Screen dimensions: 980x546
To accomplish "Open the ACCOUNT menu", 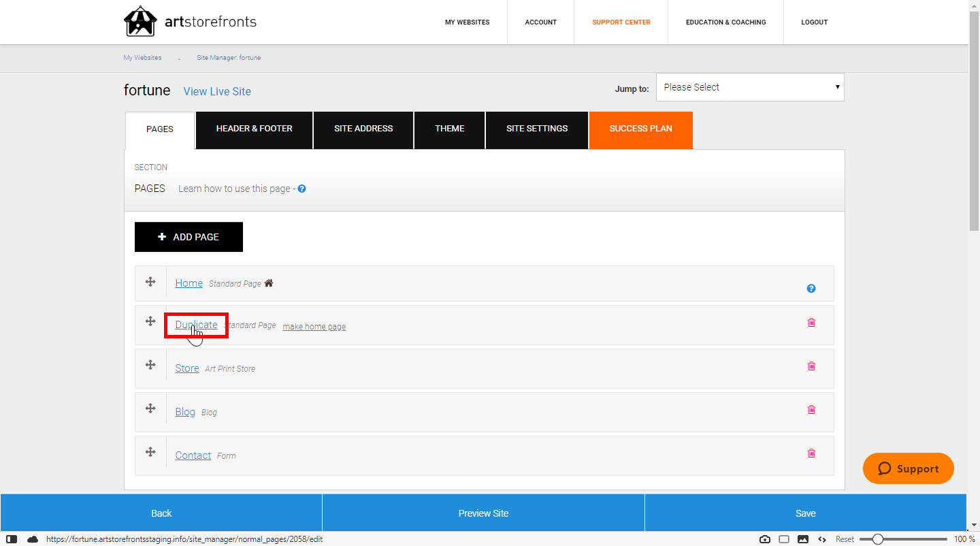I will pyautogui.click(x=540, y=22).
